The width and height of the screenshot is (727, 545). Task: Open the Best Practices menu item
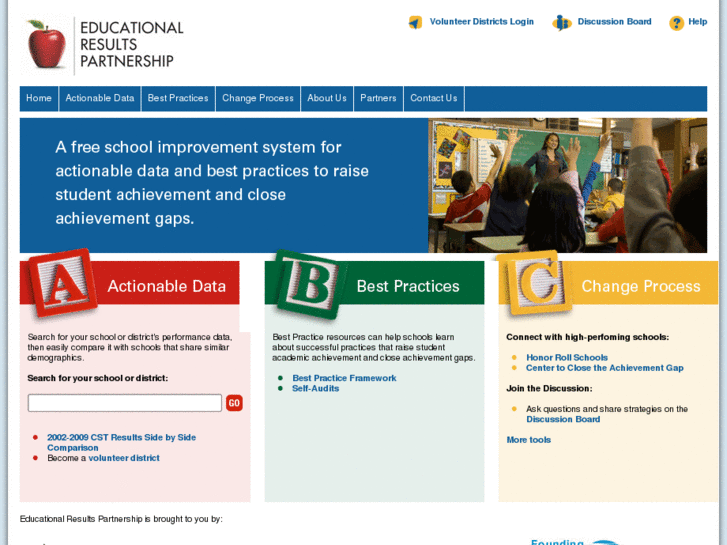click(178, 98)
